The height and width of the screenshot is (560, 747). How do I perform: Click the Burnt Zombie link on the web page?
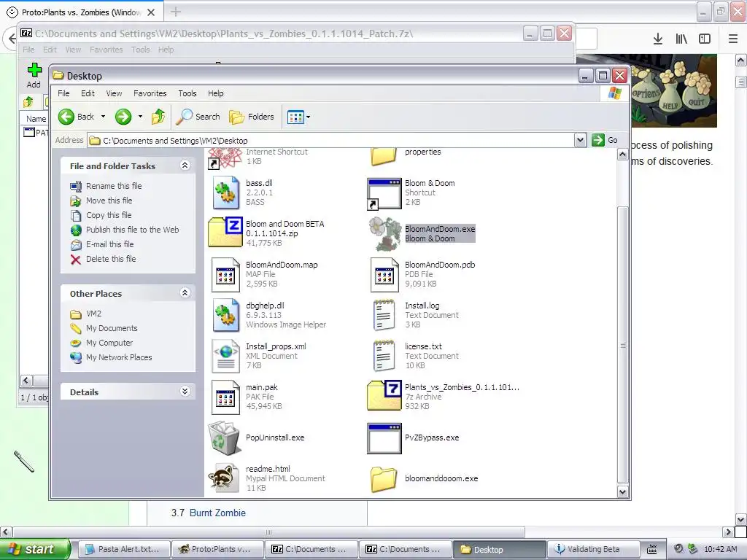[217, 513]
